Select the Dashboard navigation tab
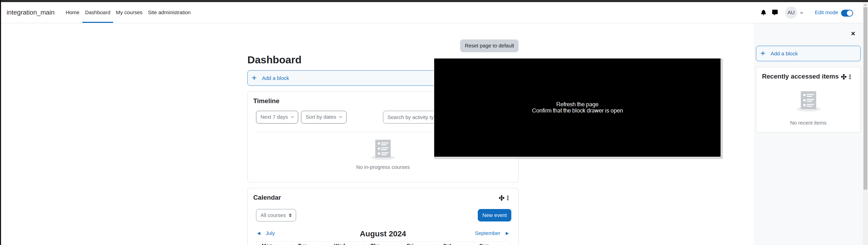The width and height of the screenshot is (868, 245). point(98,12)
